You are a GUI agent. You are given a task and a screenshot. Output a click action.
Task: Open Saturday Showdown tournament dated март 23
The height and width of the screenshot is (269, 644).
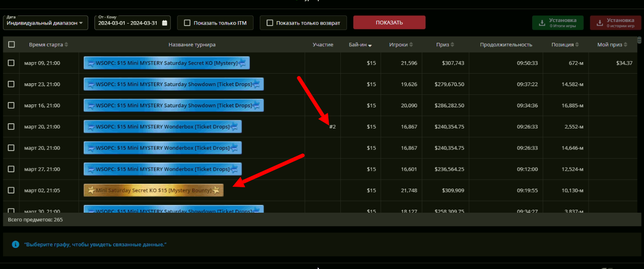click(174, 84)
